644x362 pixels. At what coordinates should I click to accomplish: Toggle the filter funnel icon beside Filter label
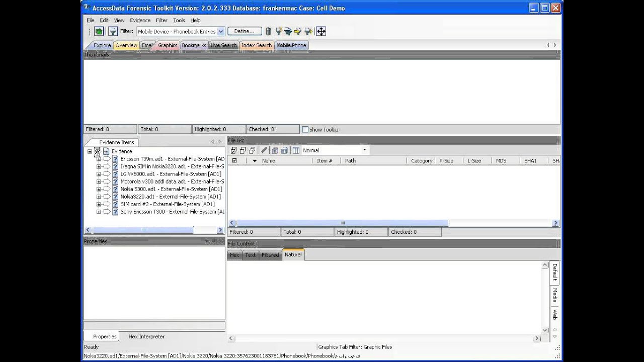coord(113,31)
